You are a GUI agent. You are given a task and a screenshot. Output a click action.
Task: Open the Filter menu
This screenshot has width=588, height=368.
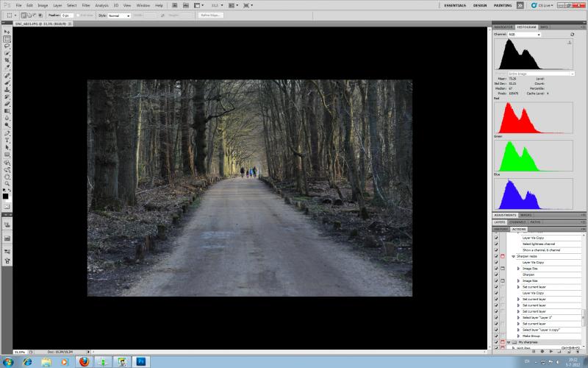pos(86,5)
